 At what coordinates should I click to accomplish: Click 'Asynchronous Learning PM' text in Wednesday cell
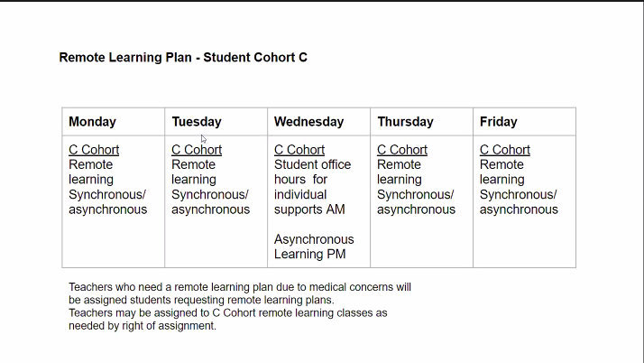point(314,247)
